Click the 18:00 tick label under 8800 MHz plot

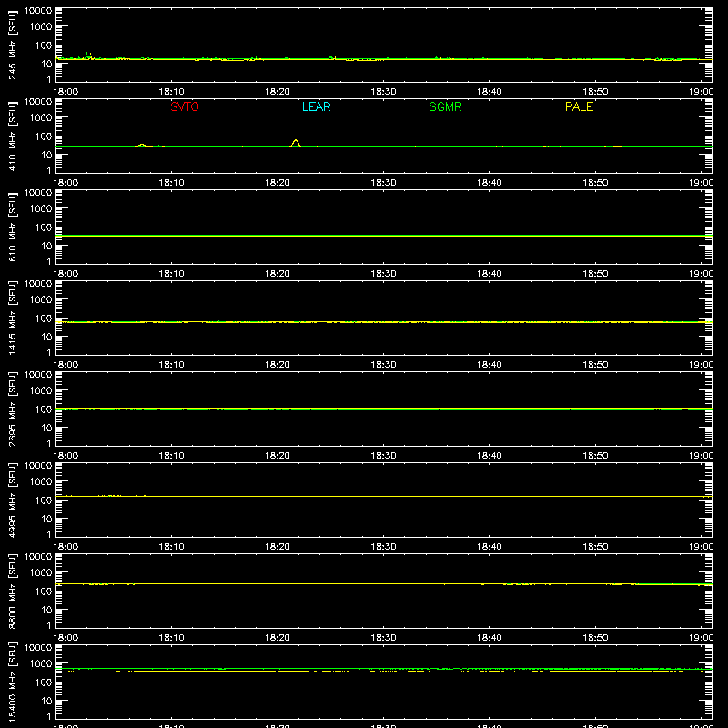[x=66, y=638]
